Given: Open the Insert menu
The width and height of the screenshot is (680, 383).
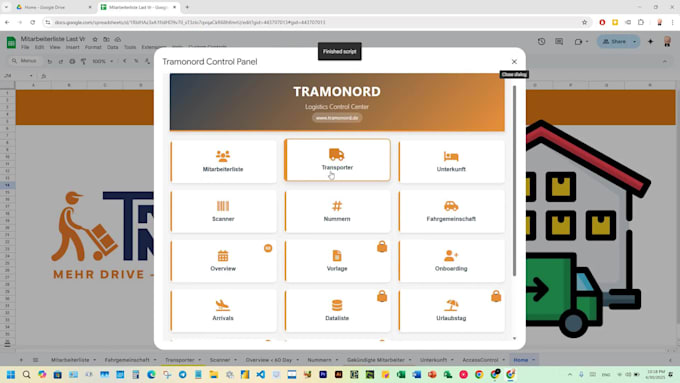Looking at the screenshot, I should pyautogui.click(x=72, y=47).
